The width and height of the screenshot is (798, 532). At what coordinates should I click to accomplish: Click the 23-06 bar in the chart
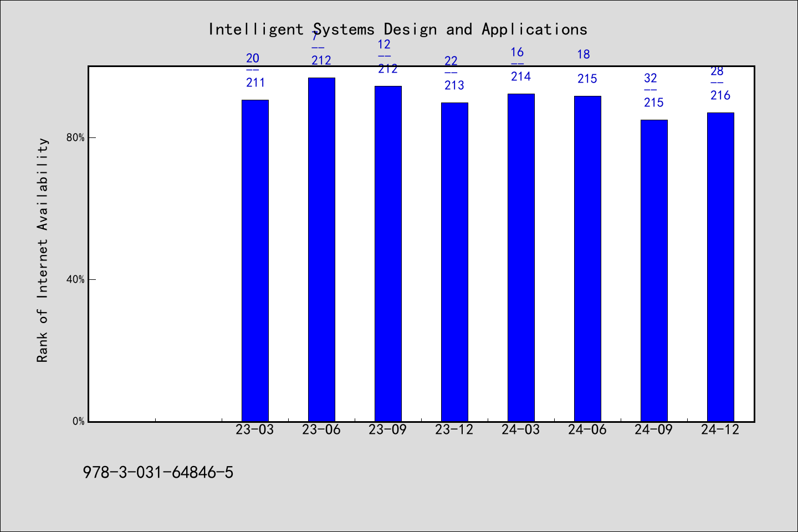click(321, 249)
